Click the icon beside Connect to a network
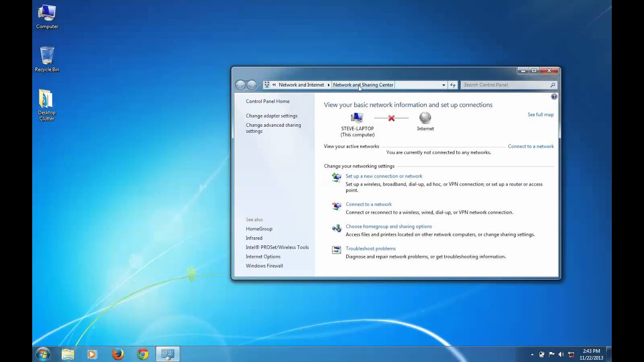644x362 pixels. pos(337,206)
